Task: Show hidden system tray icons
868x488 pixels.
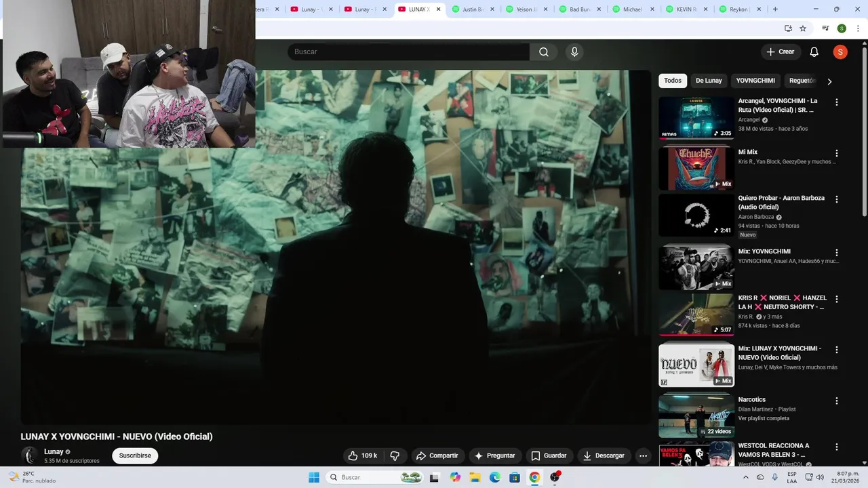Action: (746, 477)
